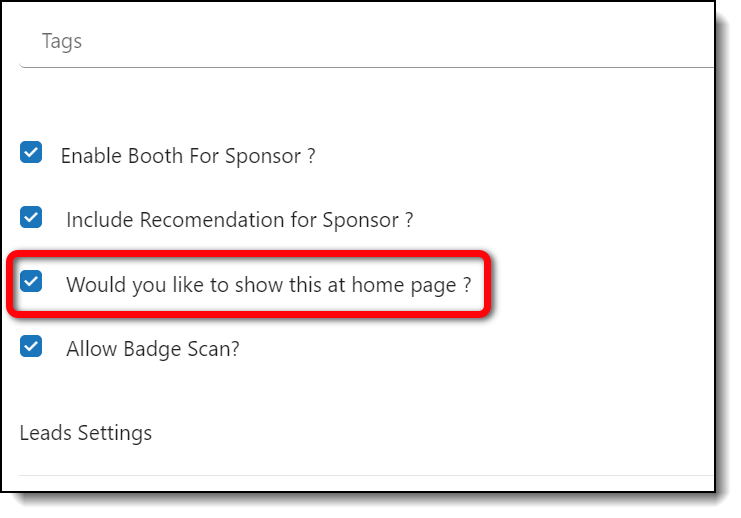Click the words 'home page' in the highlighted option
The image size is (741, 518).
[408, 284]
